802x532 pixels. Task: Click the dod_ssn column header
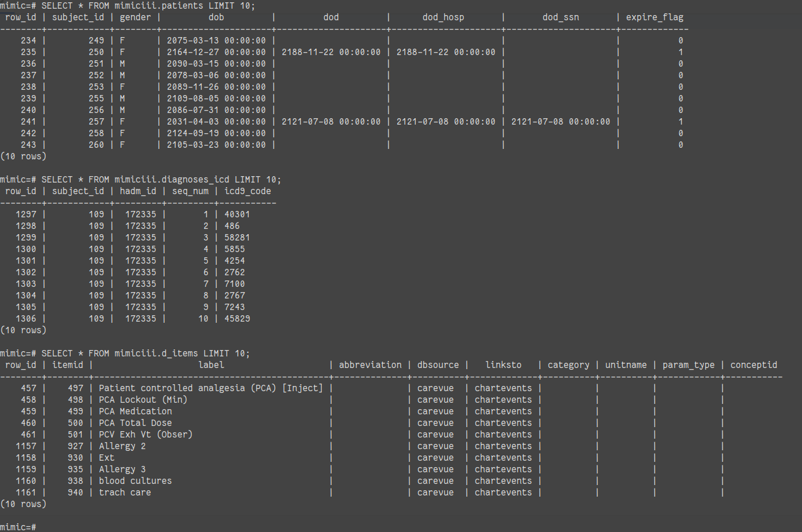560,17
